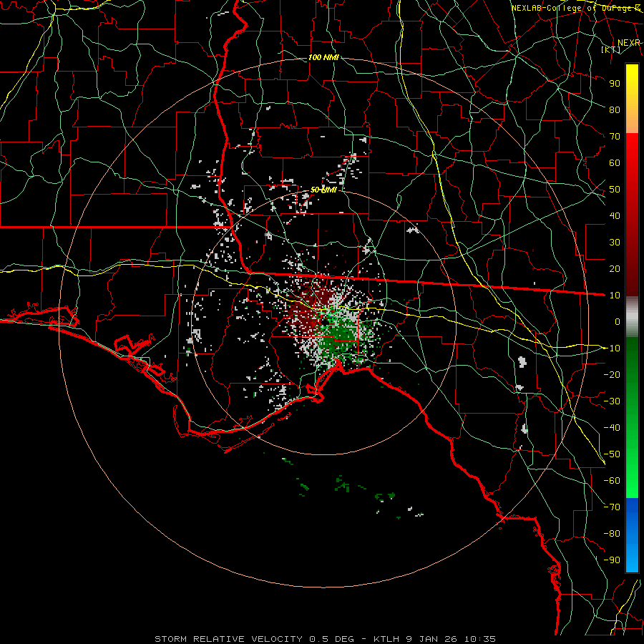Select the -80 value on the velocity scale
Image resolution: width=644 pixels, height=644 pixels.
coord(612,534)
